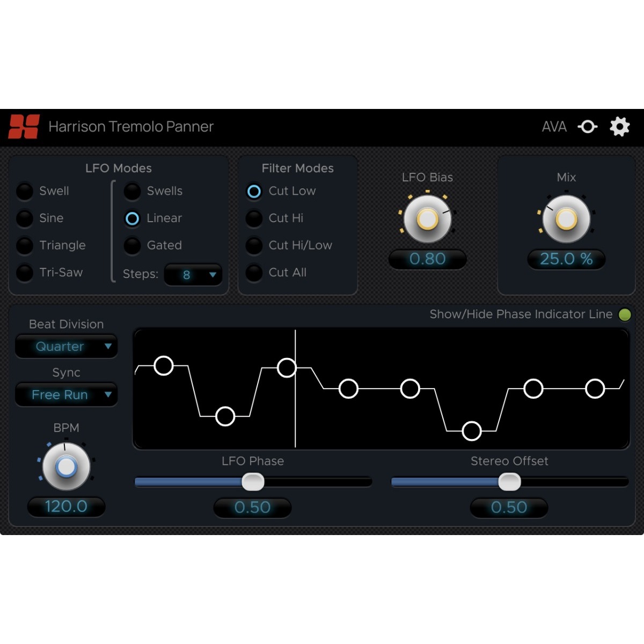The image size is (644, 644).
Task: Click the Mix value 25.0 %
Action: pyautogui.click(x=566, y=259)
